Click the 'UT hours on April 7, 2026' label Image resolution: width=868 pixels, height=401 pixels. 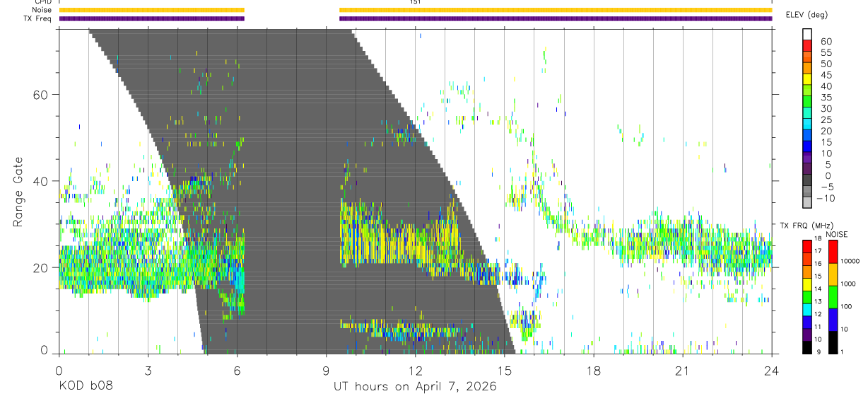click(x=415, y=386)
